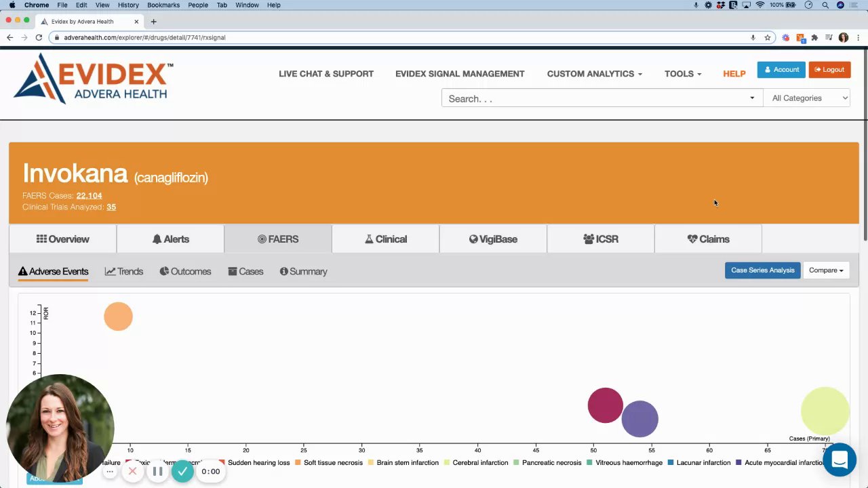868x488 pixels.
Task: Click the orange HELP link
Action: point(734,73)
